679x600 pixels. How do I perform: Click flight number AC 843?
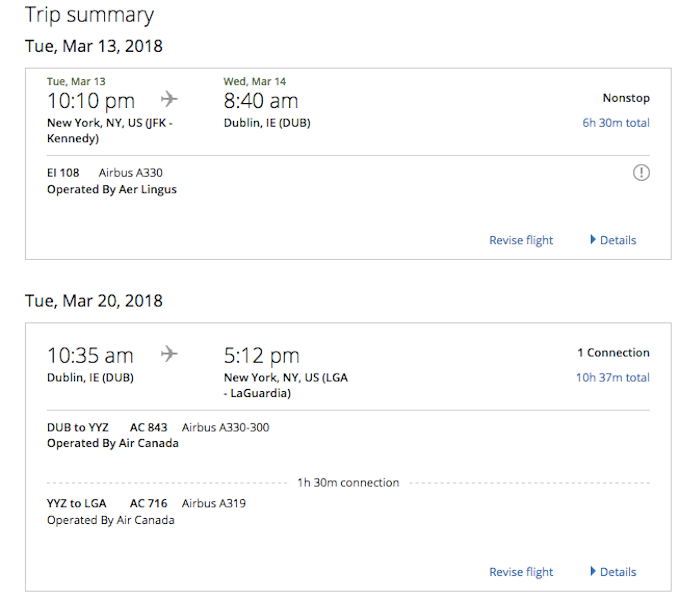148,428
